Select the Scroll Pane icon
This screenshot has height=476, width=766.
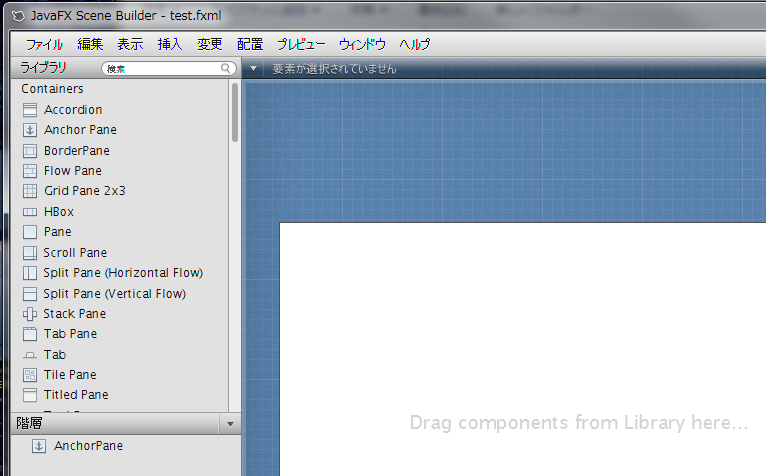point(30,253)
